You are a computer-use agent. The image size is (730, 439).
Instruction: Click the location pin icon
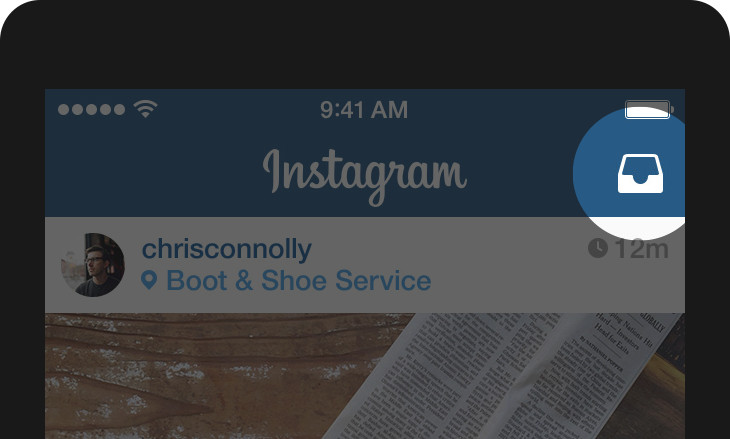(149, 281)
